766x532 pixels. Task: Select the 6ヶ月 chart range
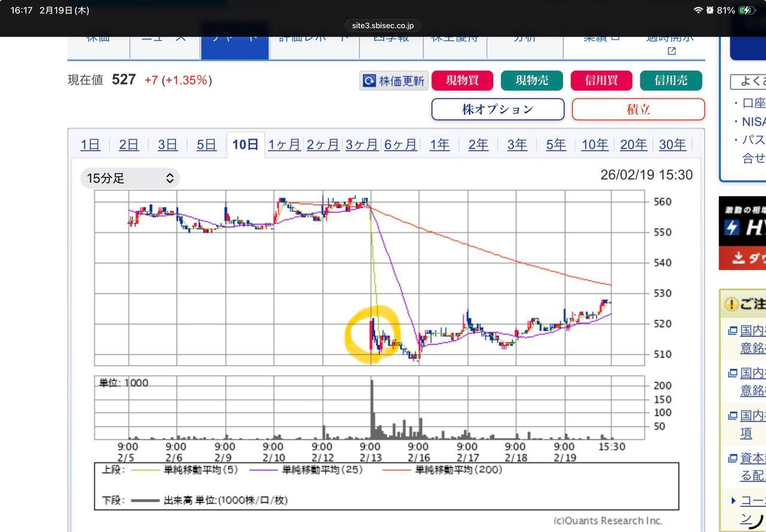coord(400,145)
